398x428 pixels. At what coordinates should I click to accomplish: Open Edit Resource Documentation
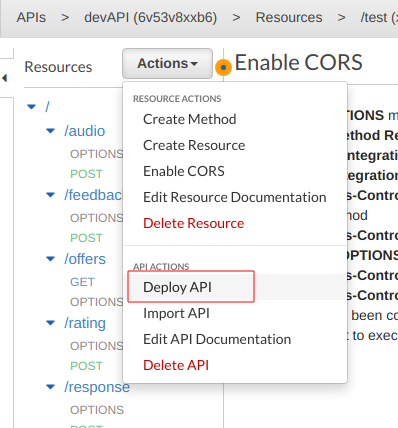[235, 197]
